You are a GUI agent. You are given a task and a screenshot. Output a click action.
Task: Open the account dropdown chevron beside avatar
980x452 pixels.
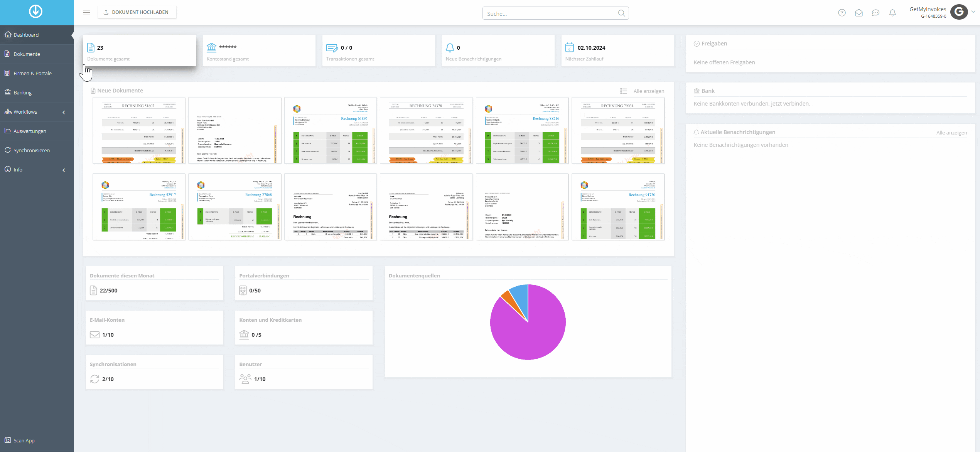[973, 12]
